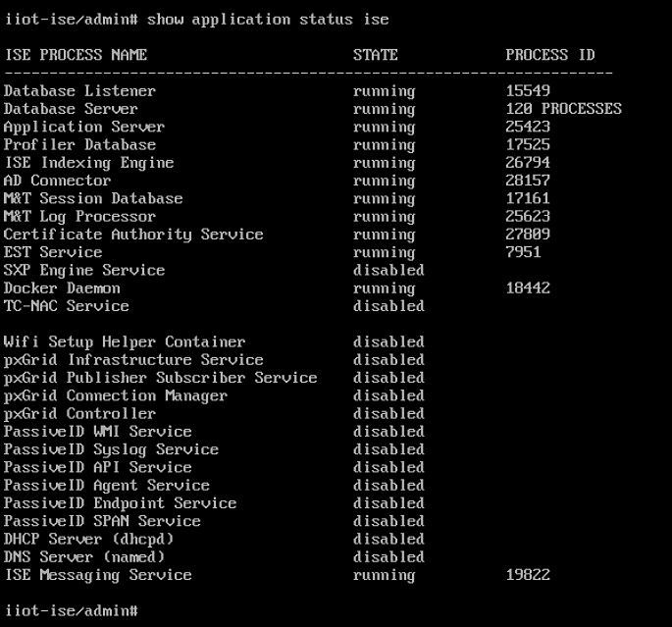Screen dimensions: 672x627
Task: Select the 'Profiler Database' process name
Action: [79, 145]
